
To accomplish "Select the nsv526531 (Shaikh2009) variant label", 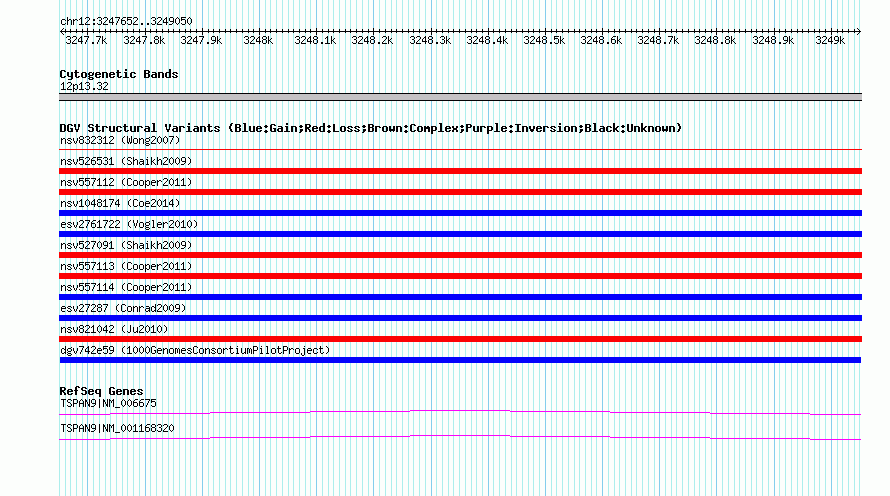I will tap(126, 161).
